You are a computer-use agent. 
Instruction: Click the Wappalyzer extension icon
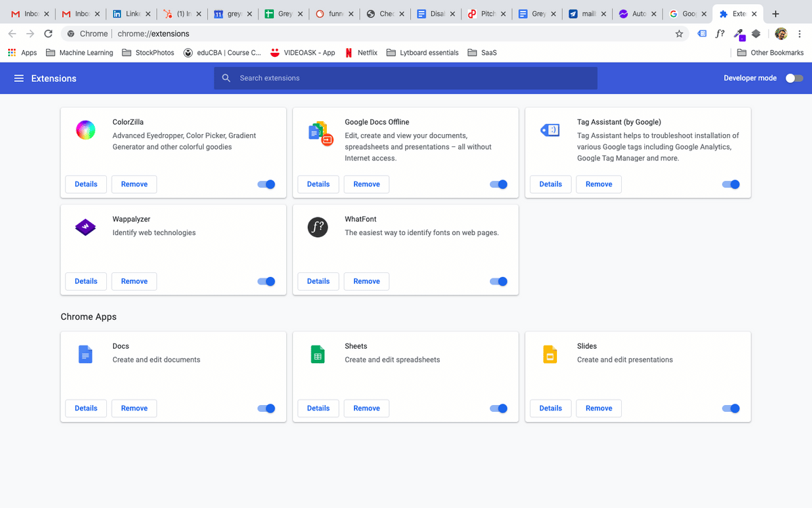85,227
